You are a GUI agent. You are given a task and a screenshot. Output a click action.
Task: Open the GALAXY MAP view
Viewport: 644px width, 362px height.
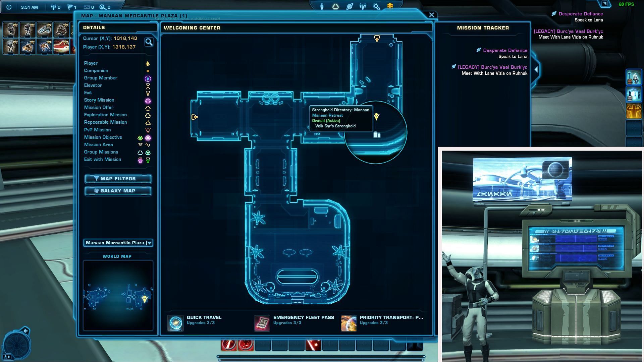[118, 190]
